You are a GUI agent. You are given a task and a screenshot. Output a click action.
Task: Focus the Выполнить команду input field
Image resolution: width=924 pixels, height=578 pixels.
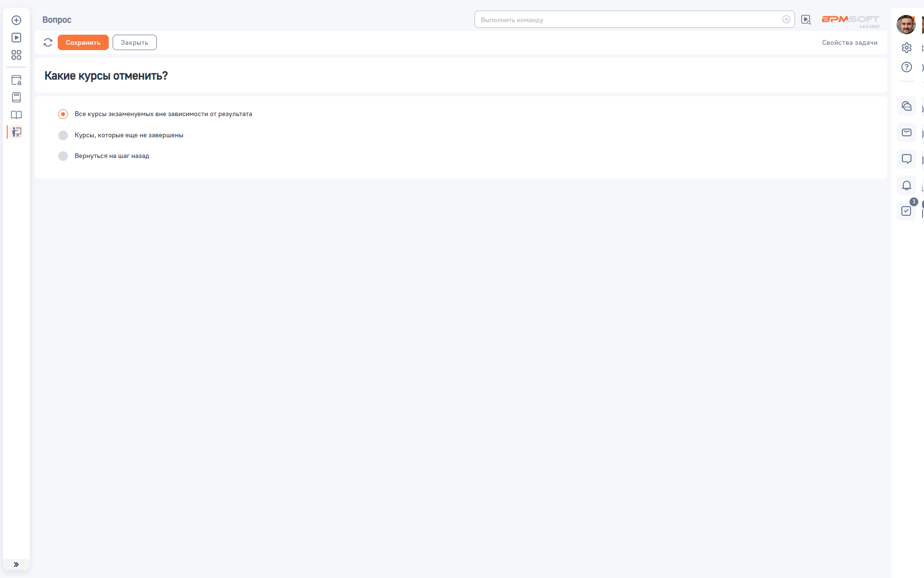626,20
